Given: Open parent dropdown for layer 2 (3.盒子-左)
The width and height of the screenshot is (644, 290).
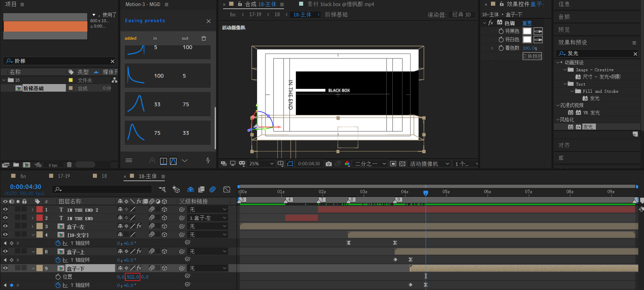Looking at the screenshot, I should (x=208, y=218).
